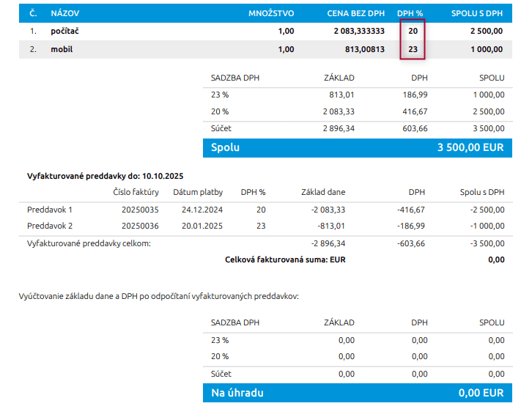
Task: Select the MNOŽSTVO column header
Action: pyautogui.click(x=271, y=13)
